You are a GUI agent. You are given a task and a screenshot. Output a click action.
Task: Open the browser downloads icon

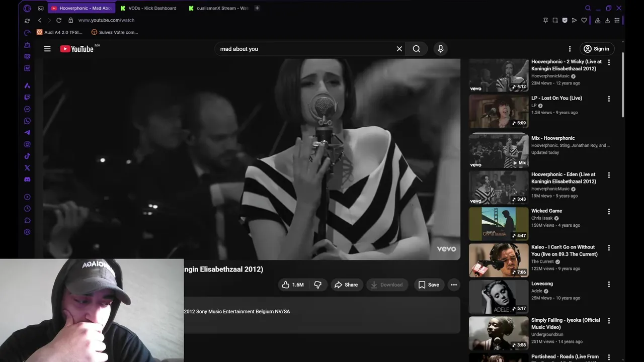(607, 20)
